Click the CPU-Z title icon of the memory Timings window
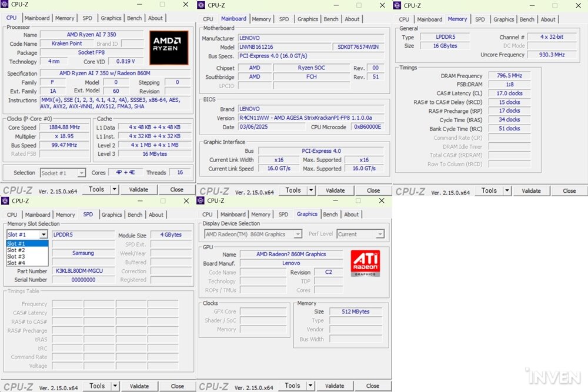Screen dimensions: 588x392 click(397, 6)
